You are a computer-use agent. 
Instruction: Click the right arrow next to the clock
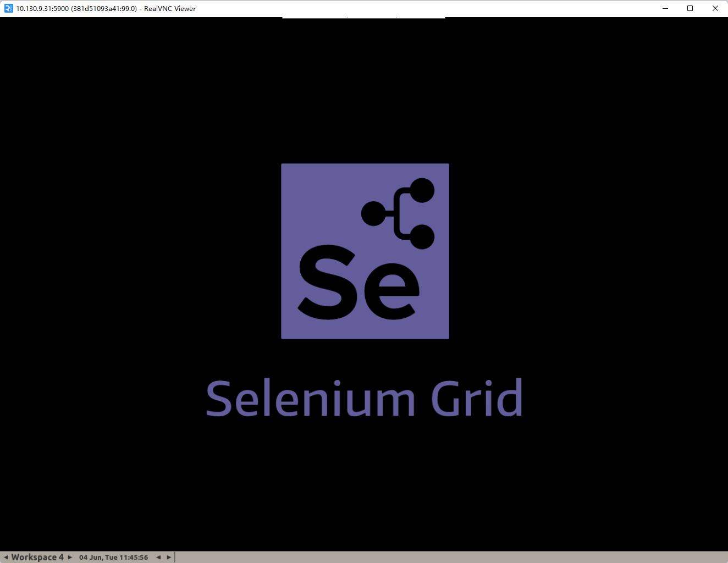click(x=168, y=556)
